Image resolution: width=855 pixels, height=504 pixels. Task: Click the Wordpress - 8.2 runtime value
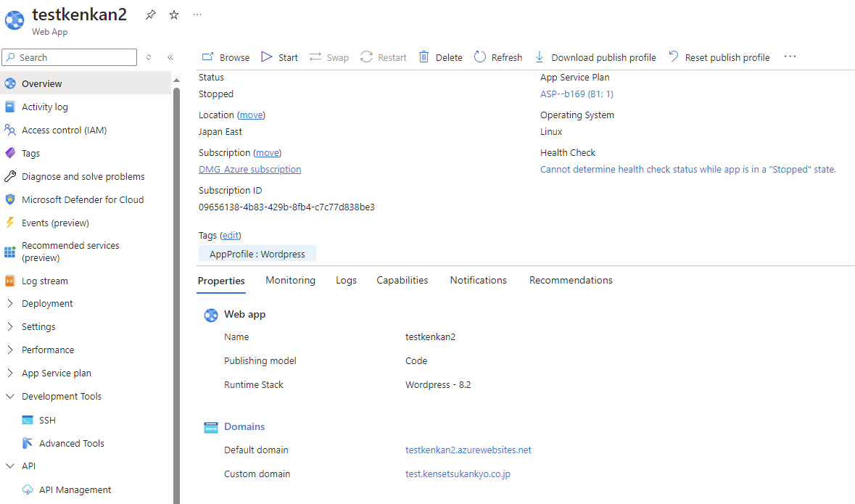point(438,384)
